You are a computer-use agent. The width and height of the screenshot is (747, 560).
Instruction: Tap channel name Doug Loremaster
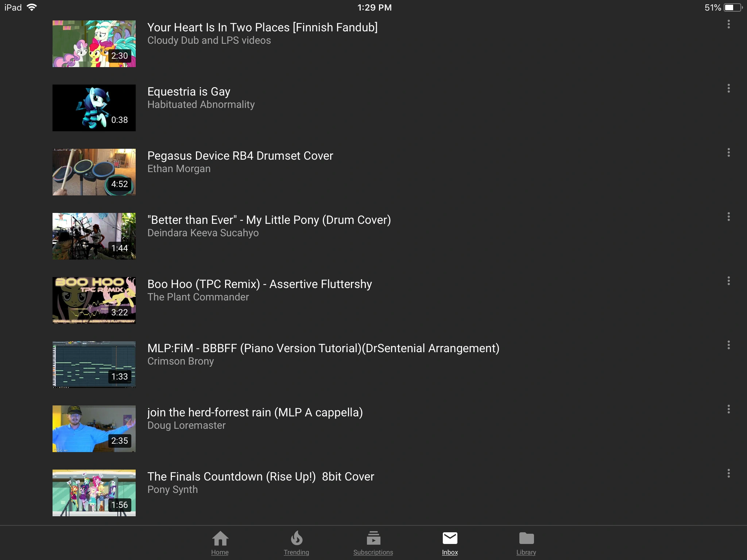point(186,425)
